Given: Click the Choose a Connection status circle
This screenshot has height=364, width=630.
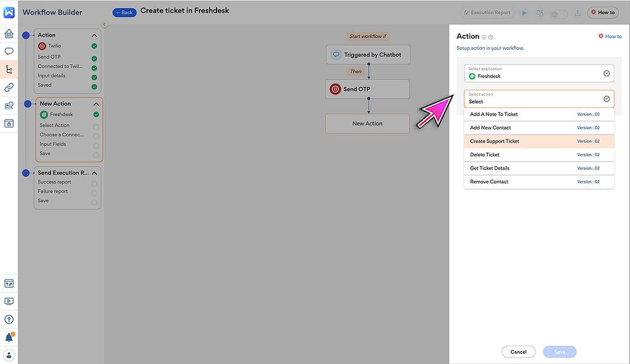Looking at the screenshot, I should [96, 136].
